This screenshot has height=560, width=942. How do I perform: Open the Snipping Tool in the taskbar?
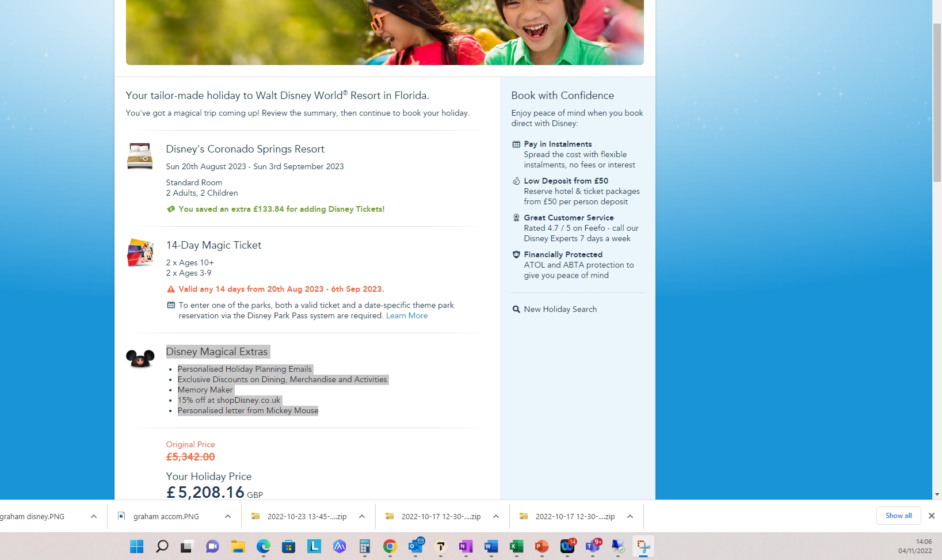(x=643, y=546)
